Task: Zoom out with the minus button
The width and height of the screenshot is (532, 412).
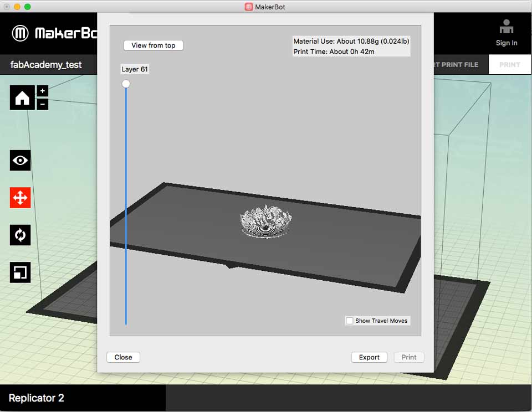Action: pos(43,104)
